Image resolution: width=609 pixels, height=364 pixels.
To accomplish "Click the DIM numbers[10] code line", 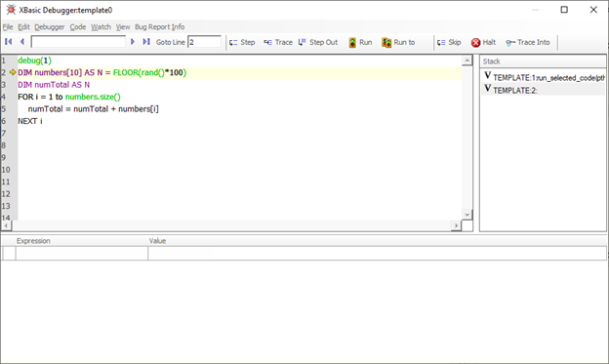I will [101, 72].
